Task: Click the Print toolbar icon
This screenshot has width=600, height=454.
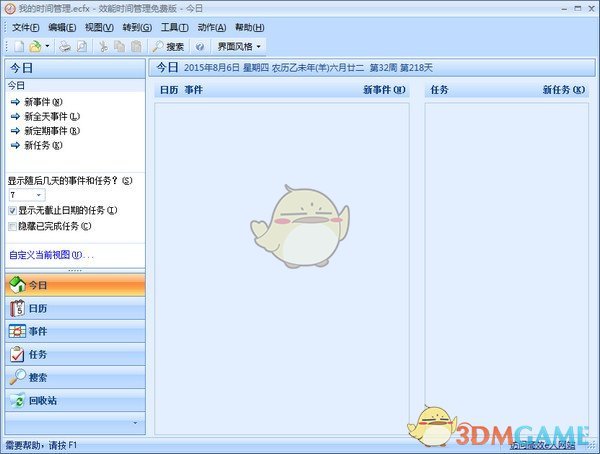Action: point(65,47)
